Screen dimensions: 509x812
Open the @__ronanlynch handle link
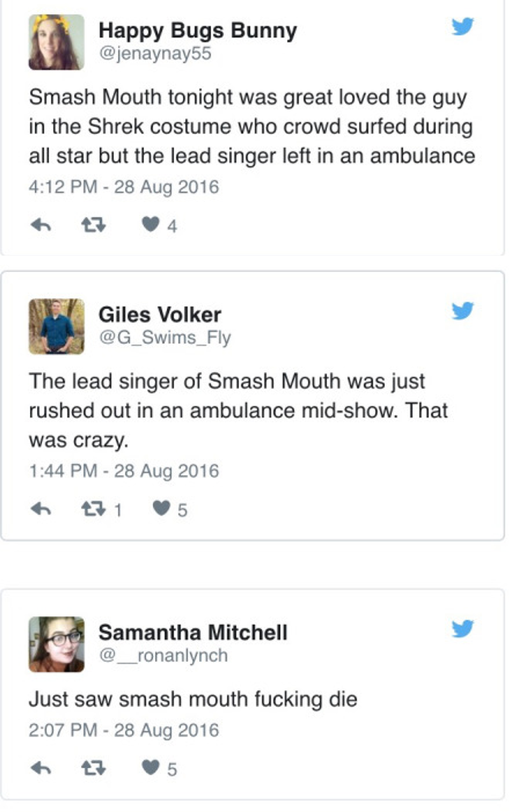(x=163, y=656)
